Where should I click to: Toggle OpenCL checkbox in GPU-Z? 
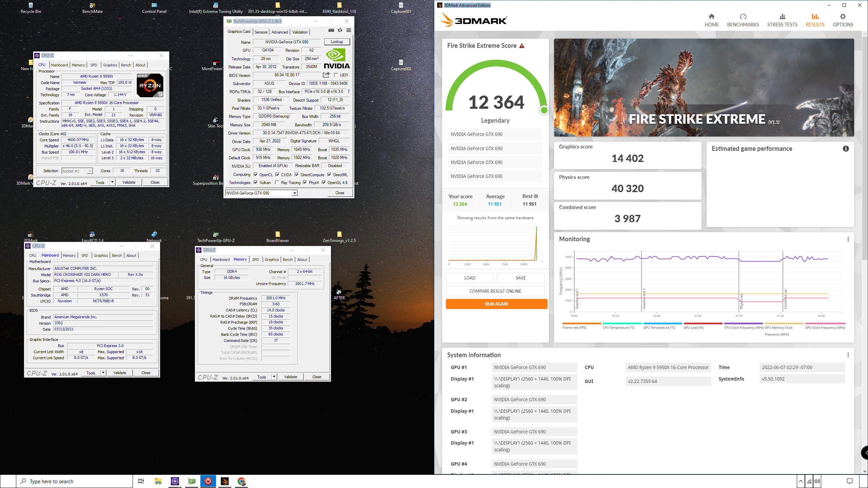pyautogui.click(x=256, y=175)
